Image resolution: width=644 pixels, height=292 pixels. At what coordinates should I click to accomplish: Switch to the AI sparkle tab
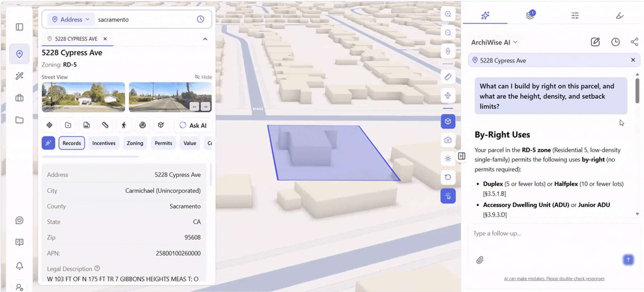tap(485, 15)
